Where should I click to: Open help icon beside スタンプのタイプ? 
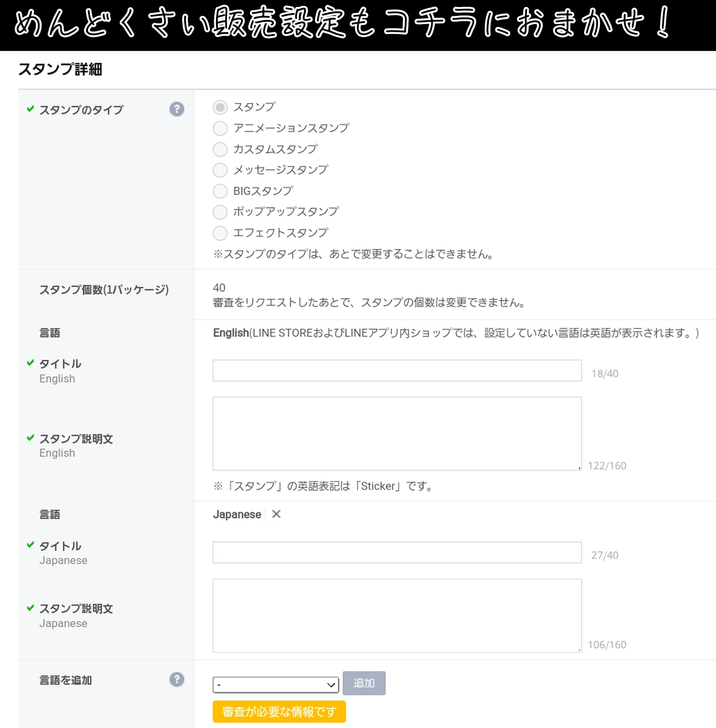[177, 109]
